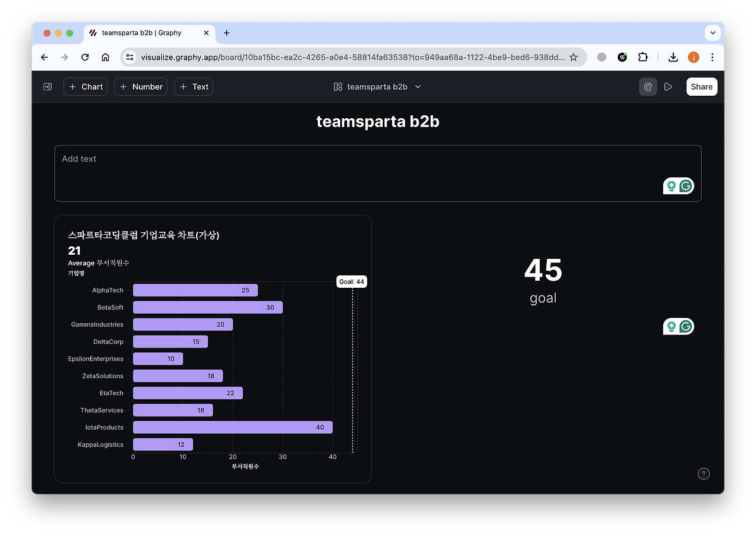756x536 pixels.
Task: Expand the teamsparta b2b board dropdown
Action: click(418, 87)
